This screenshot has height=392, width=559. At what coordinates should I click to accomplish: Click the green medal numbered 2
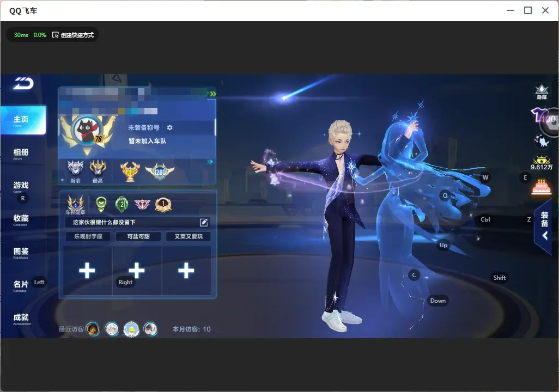click(122, 204)
